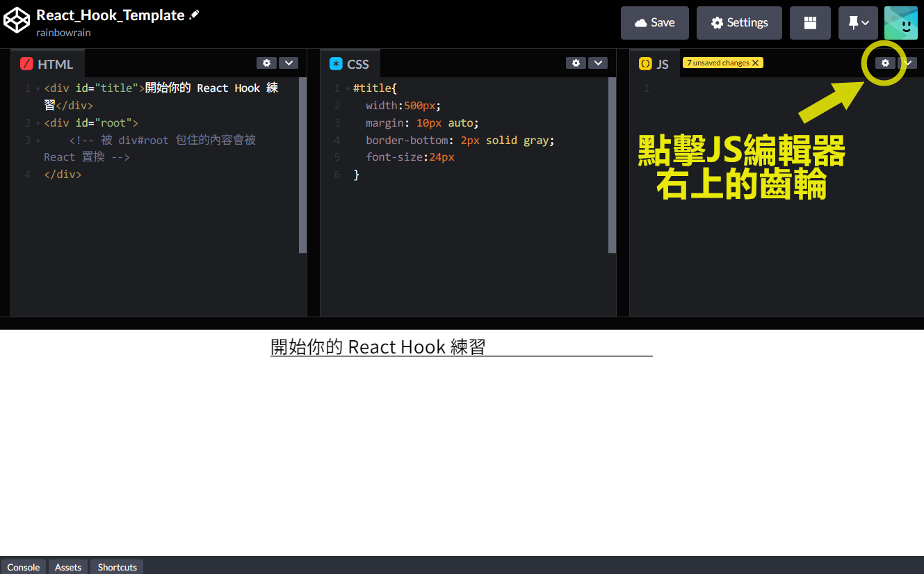
Task: Save the pen with the Save button
Action: click(654, 22)
